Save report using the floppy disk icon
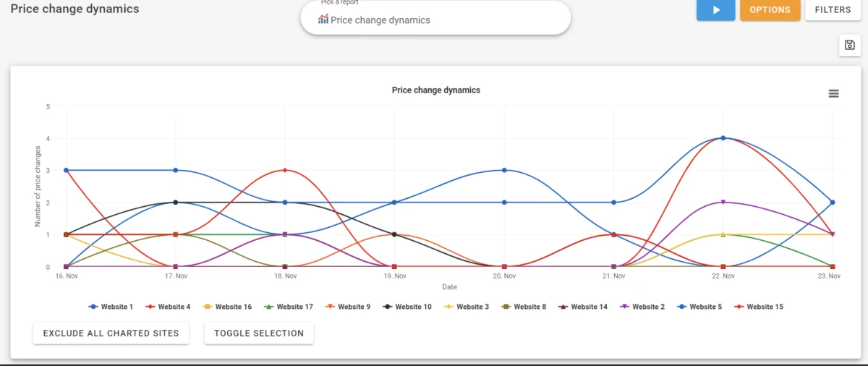Image resolution: width=868 pixels, height=366 pixels. pyautogui.click(x=849, y=45)
